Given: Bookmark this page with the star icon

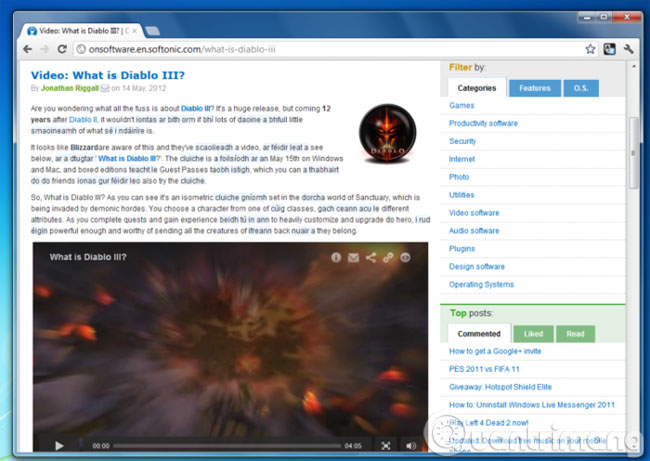Looking at the screenshot, I should [590, 49].
